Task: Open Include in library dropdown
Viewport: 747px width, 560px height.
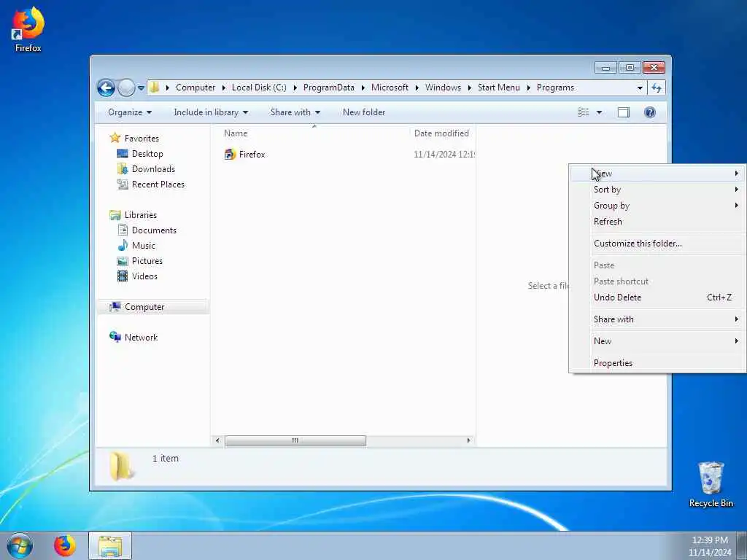Action: click(211, 112)
